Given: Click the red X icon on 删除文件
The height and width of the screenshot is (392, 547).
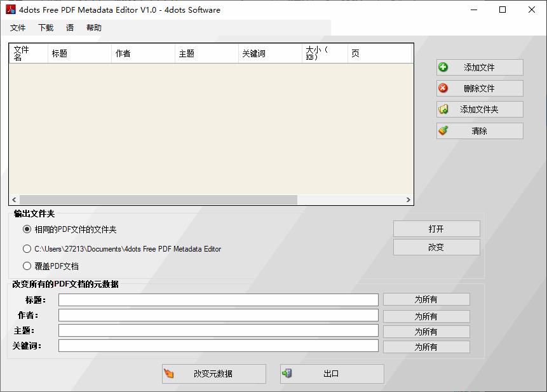Looking at the screenshot, I should 443,88.
